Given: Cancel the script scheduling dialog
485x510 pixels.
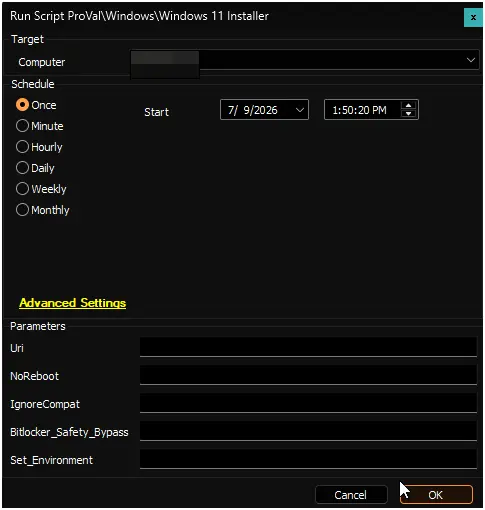Looking at the screenshot, I should click(x=351, y=495).
